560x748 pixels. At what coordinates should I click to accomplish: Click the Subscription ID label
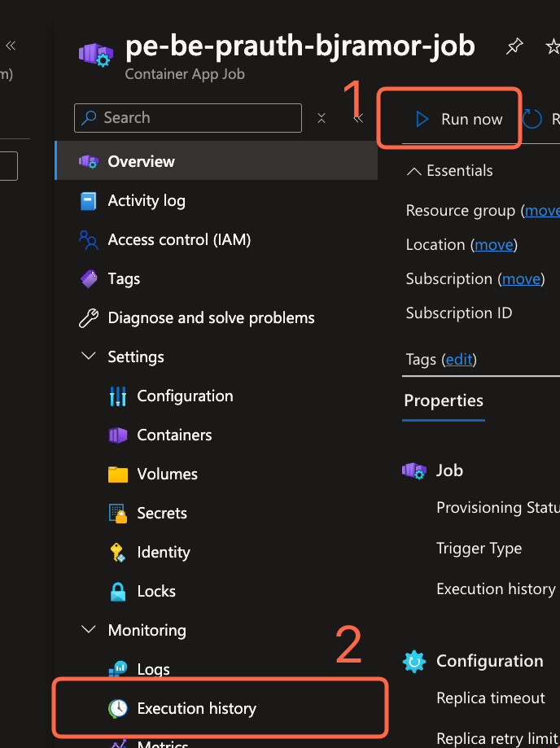coord(459,313)
